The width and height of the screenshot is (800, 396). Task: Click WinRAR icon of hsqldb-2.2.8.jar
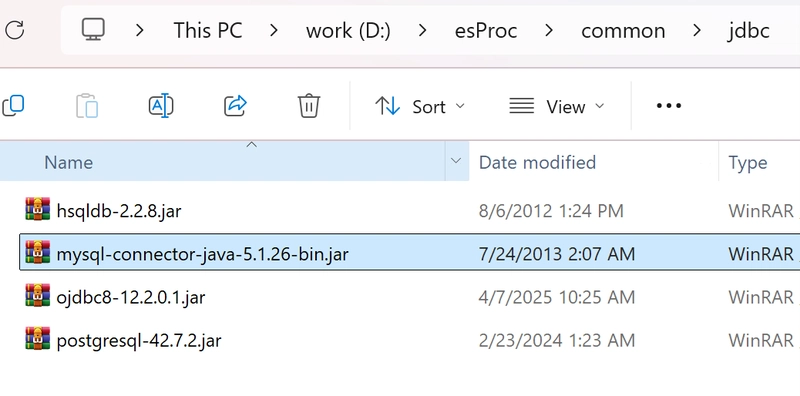click(x=38, y=209)
